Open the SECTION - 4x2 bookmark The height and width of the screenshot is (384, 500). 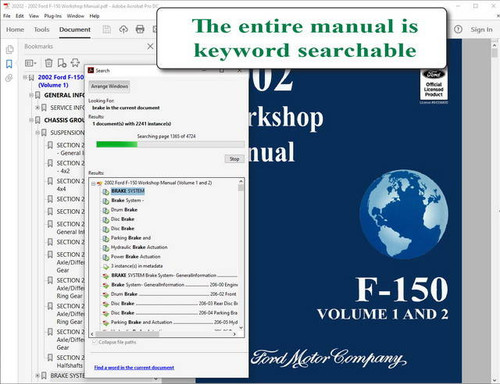pos(70,167)
